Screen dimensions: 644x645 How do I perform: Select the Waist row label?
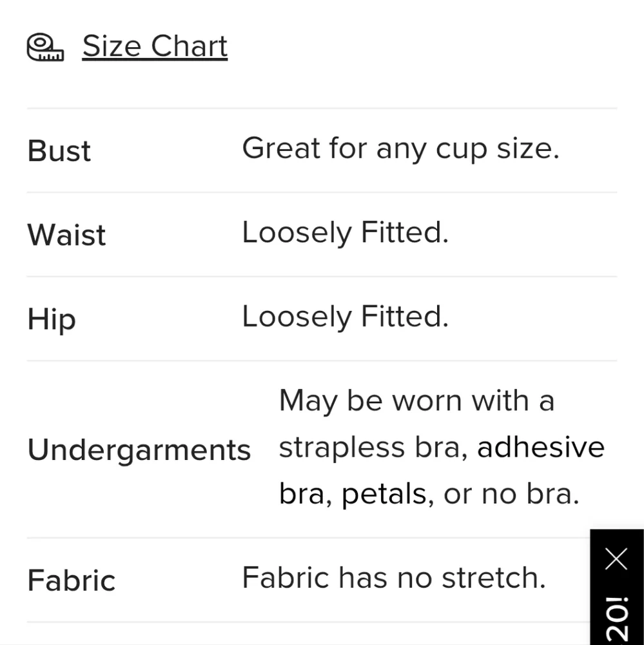pyautogui.click(x=66, y=235)
